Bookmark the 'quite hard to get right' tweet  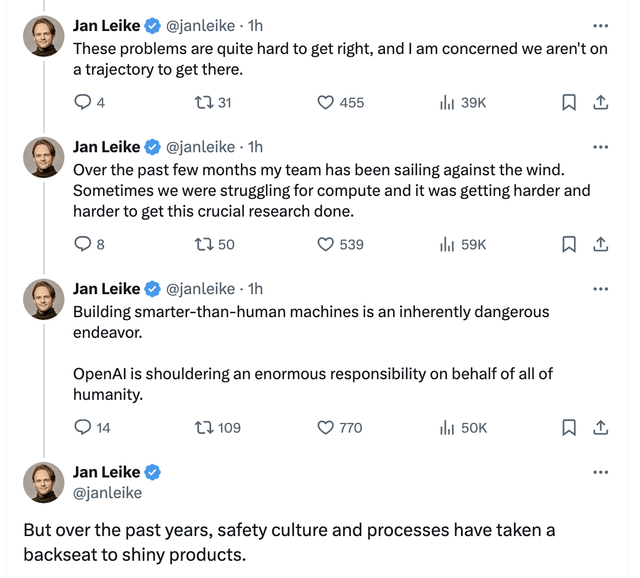[x=569, y=102]
